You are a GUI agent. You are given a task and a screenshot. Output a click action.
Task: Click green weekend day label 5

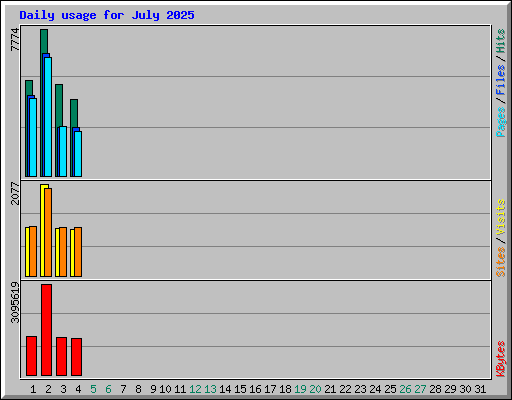93,389
